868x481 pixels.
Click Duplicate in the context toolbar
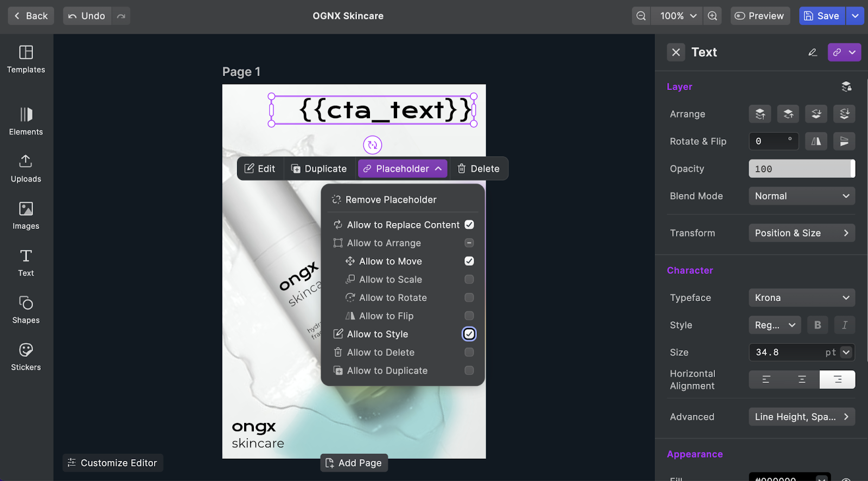click(319, 169)
